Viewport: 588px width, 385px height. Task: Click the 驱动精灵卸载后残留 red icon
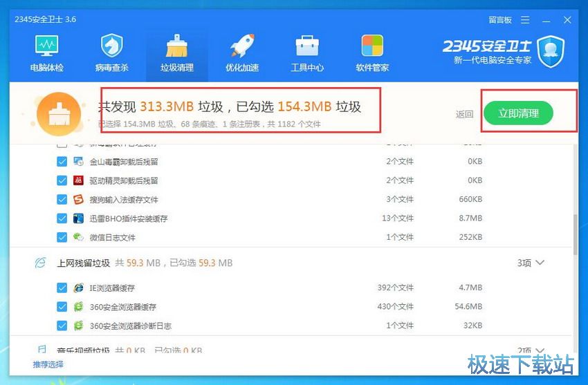click(x=78, y=180)
